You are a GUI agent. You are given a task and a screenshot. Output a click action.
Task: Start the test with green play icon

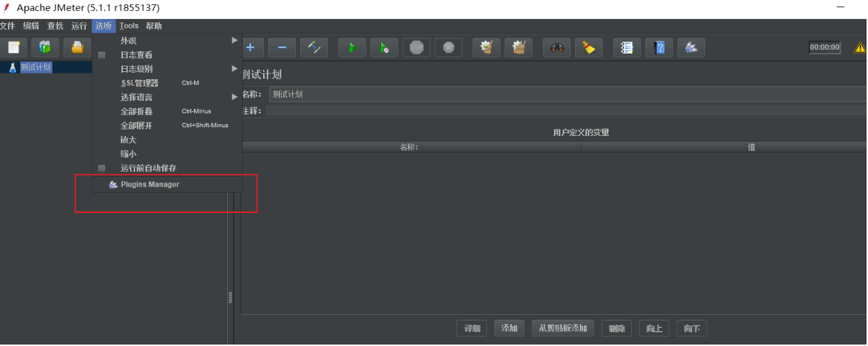[352, 47]
